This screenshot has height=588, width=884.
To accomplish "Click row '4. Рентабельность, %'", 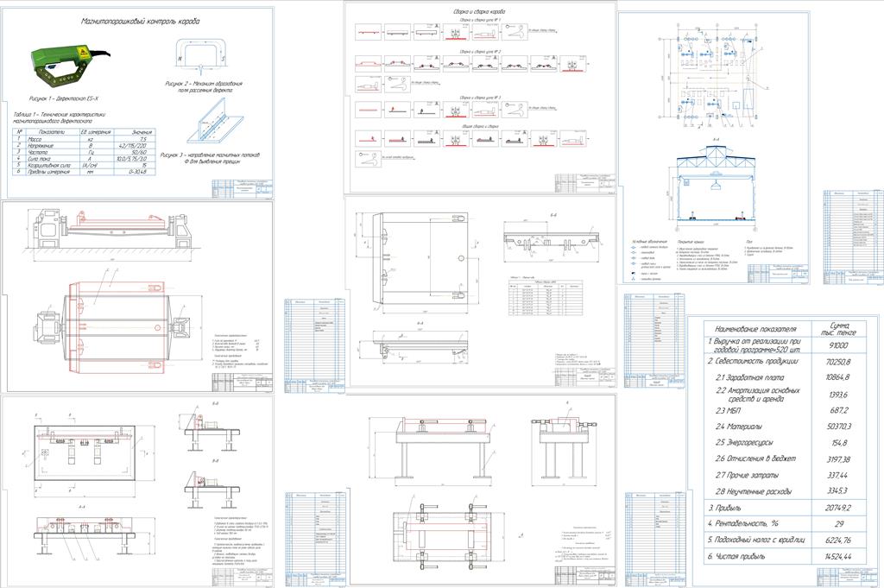I will pyautogui.click(x=742, y=524).
